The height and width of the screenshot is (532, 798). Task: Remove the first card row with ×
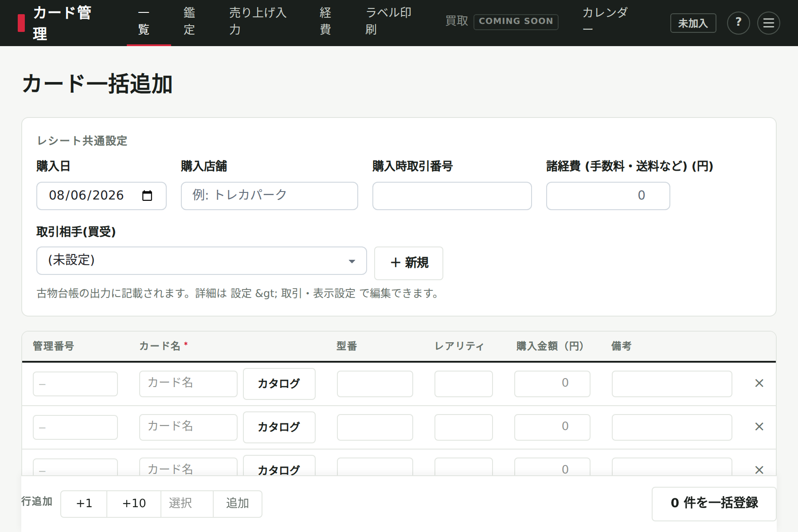tap(759, 383)
